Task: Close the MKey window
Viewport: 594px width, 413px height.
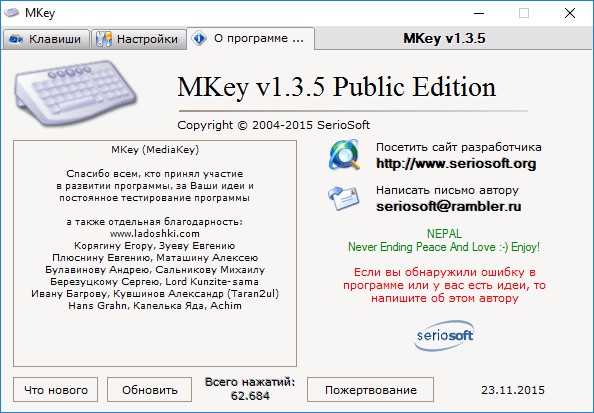Action: point(570,13)
